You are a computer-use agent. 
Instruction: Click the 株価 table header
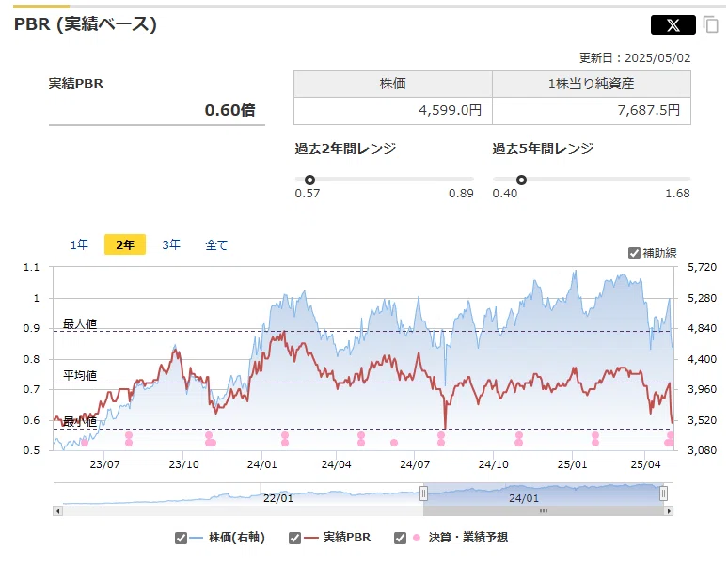pos(393,84)
